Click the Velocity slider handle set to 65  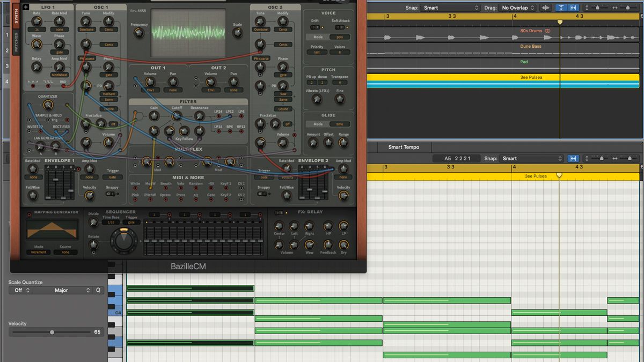(x=52, y=332)
